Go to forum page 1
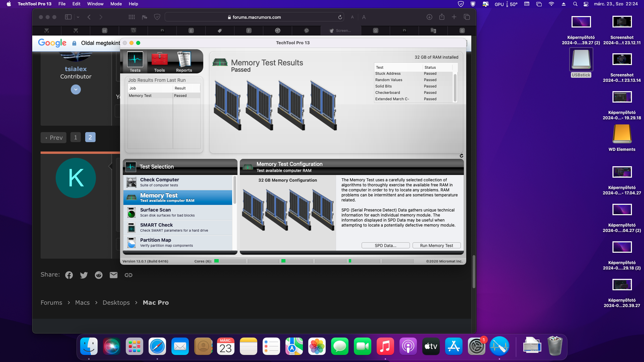Screen dimensions: 644x362 [x=75, y=137]
